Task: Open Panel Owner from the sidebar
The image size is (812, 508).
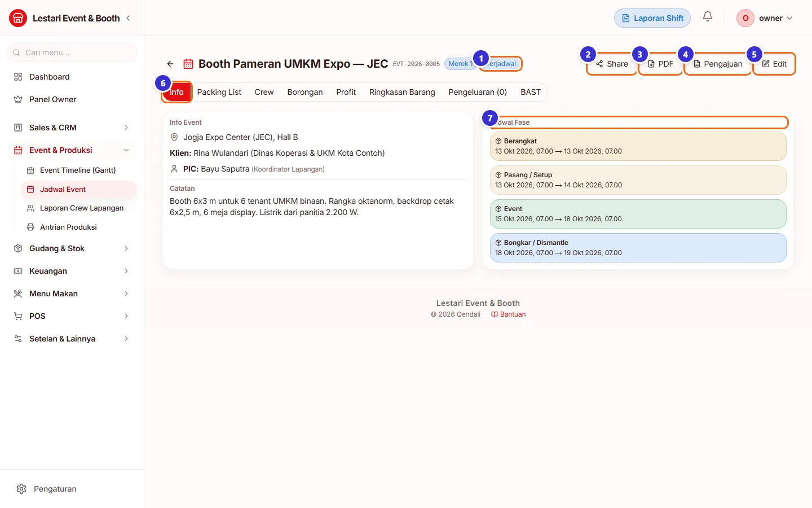Action: coord(72,99)
